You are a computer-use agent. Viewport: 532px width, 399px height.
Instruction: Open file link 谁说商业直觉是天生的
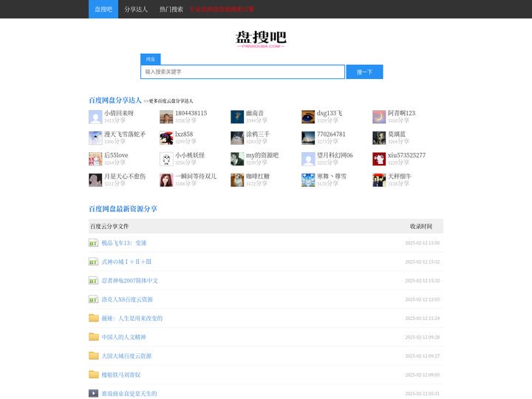129,394
